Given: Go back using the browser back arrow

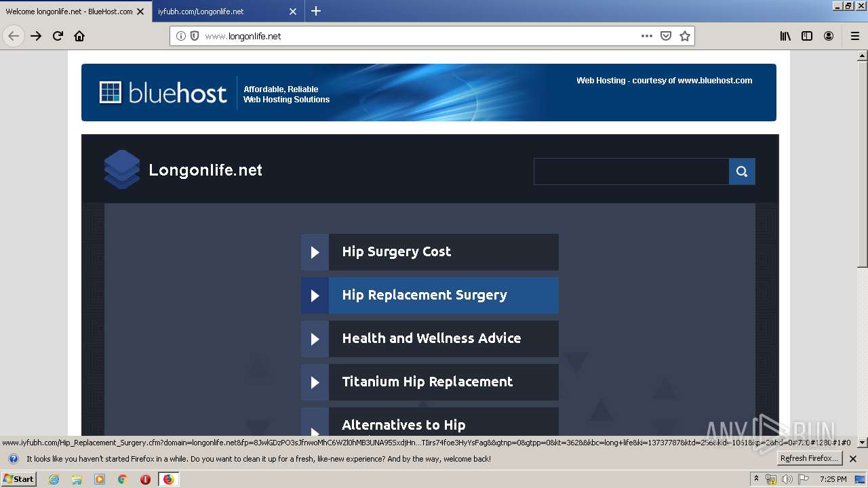Looking at the screenshot, I should 14,36.
